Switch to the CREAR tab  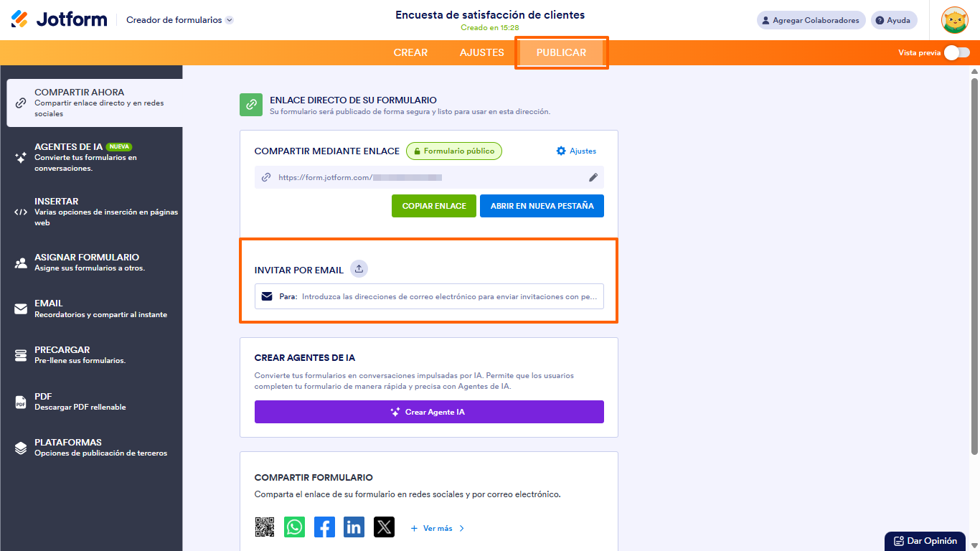(x=410, y=52)
